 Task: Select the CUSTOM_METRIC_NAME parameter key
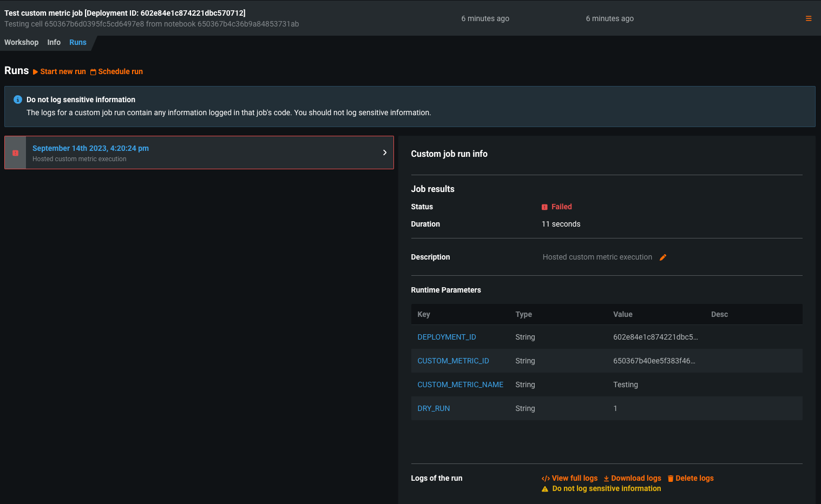tap(460, 384)
